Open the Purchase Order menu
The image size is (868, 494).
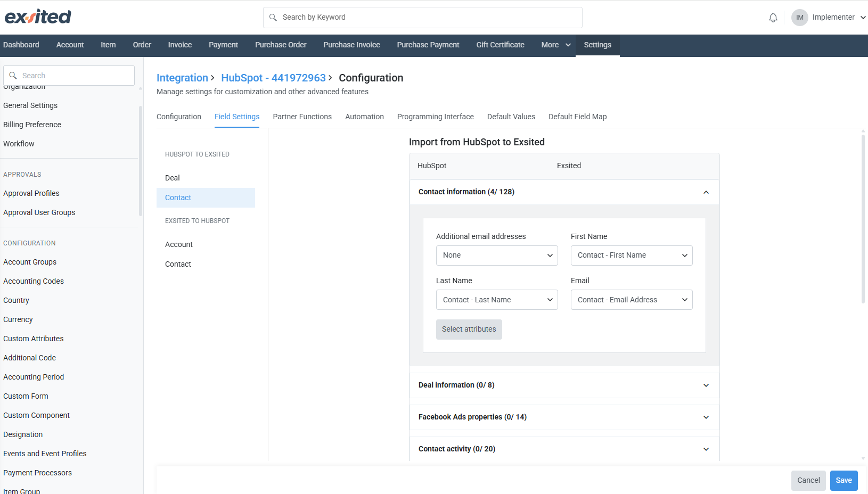pyautogui.click(x=281, y=45)
